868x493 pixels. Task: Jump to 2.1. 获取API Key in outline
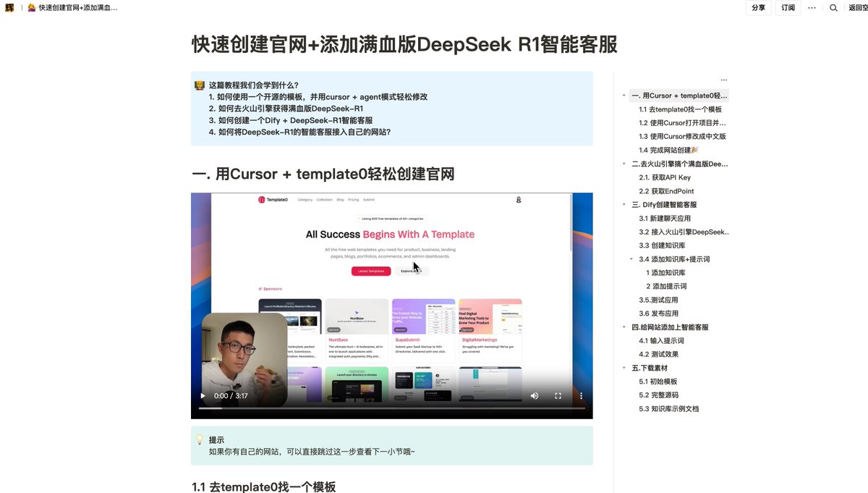pos(665,177)
